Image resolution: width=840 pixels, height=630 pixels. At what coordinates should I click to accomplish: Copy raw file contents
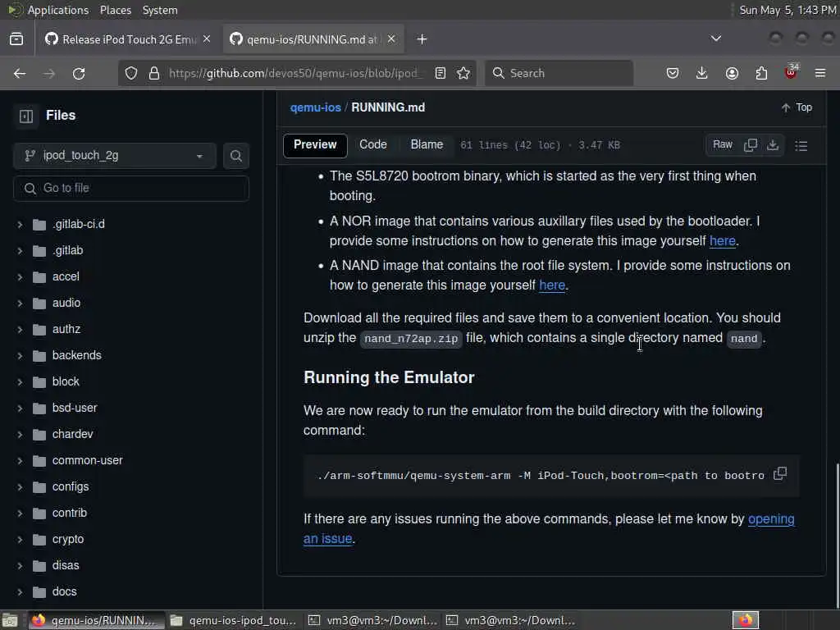point(751,145)
